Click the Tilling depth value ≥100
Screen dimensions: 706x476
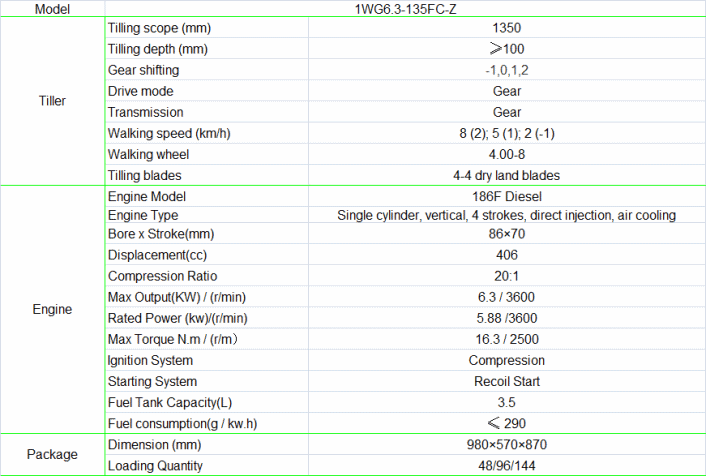pyautogui.click(x=506, y=49)
